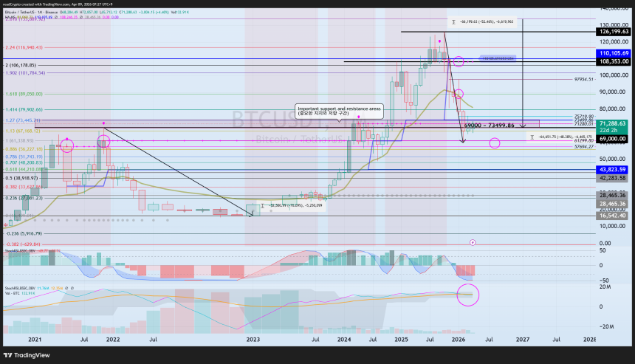The image size is (635, 364).
Task: Select the magenta circle near the 108,353 line
Action: (x=459, y=61)
